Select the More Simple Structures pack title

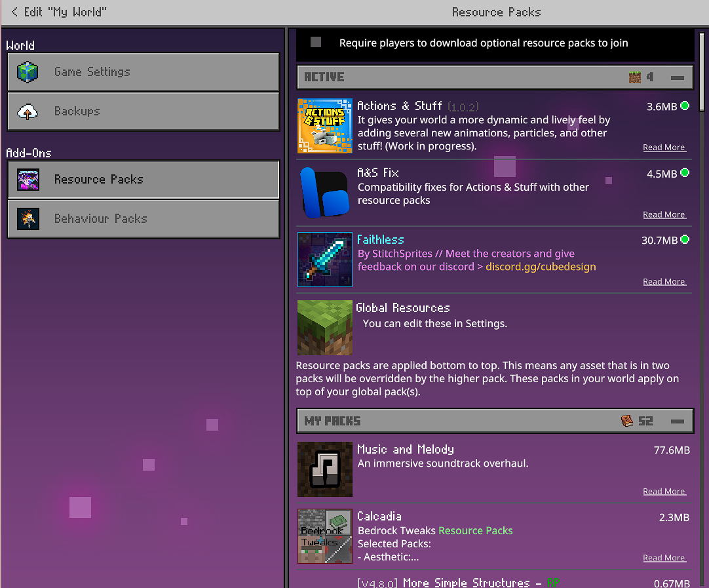(x=458, y=583)
